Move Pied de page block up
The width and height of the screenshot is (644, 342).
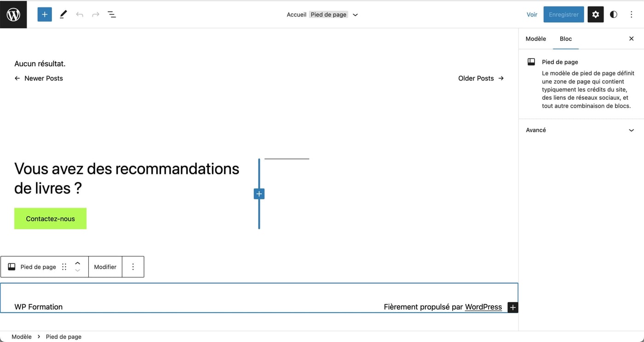coord(78,263)
